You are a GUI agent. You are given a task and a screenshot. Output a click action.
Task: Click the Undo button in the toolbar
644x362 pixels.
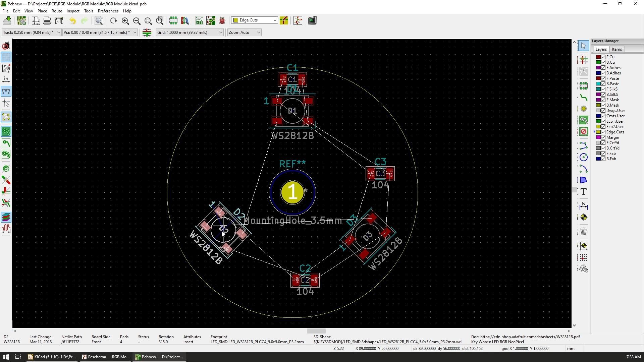(72, 20)
